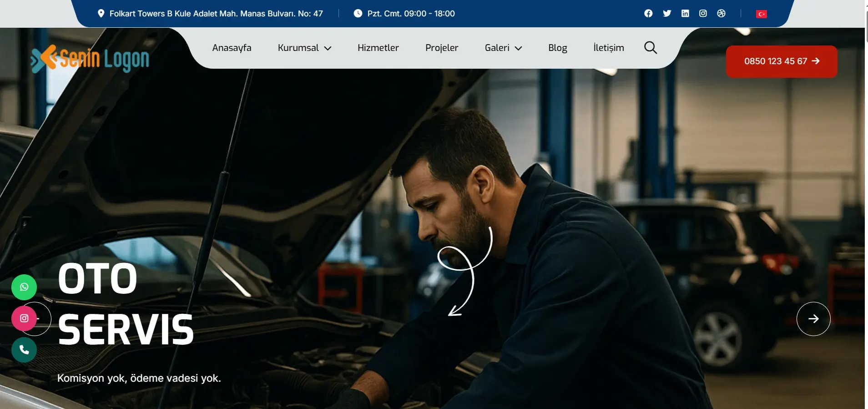Viewport: 868px width, 409px height.
Task: Visit the LinkedIn icon link
Action: pos(685,14)
